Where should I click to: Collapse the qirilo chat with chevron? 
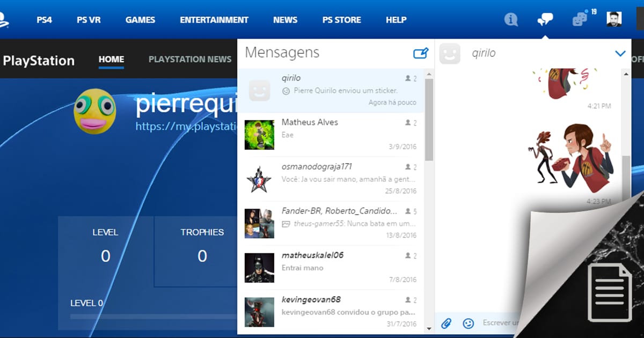click(x=620, y=53)
